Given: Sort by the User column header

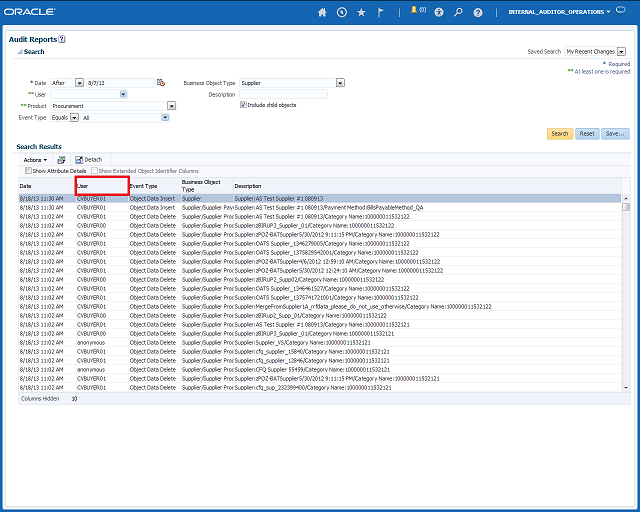Looking at the screenshot, I should (102, 186).
